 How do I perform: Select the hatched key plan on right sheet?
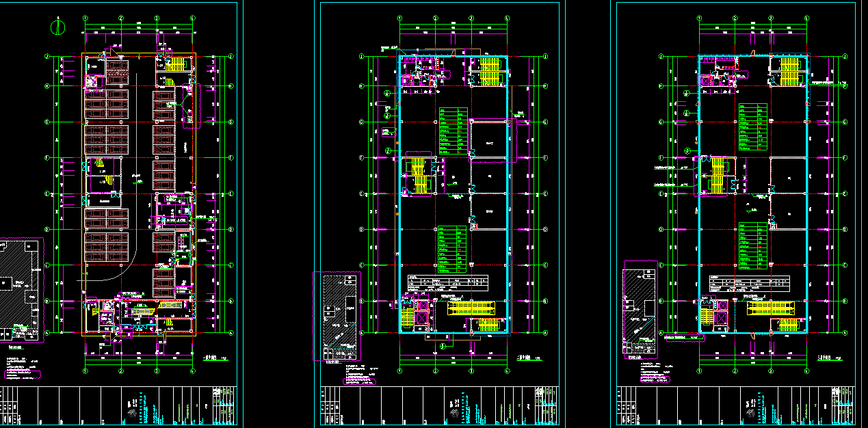(639, 309)
